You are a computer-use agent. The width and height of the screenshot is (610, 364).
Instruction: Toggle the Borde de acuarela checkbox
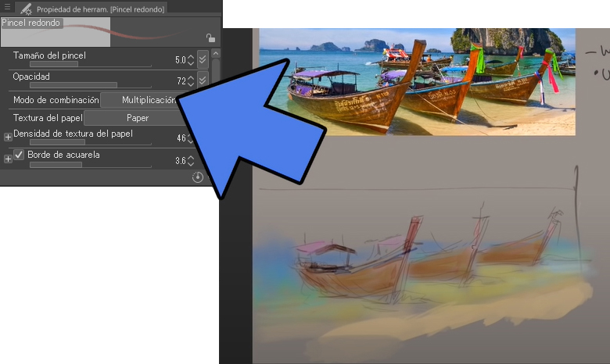[20, 155]
